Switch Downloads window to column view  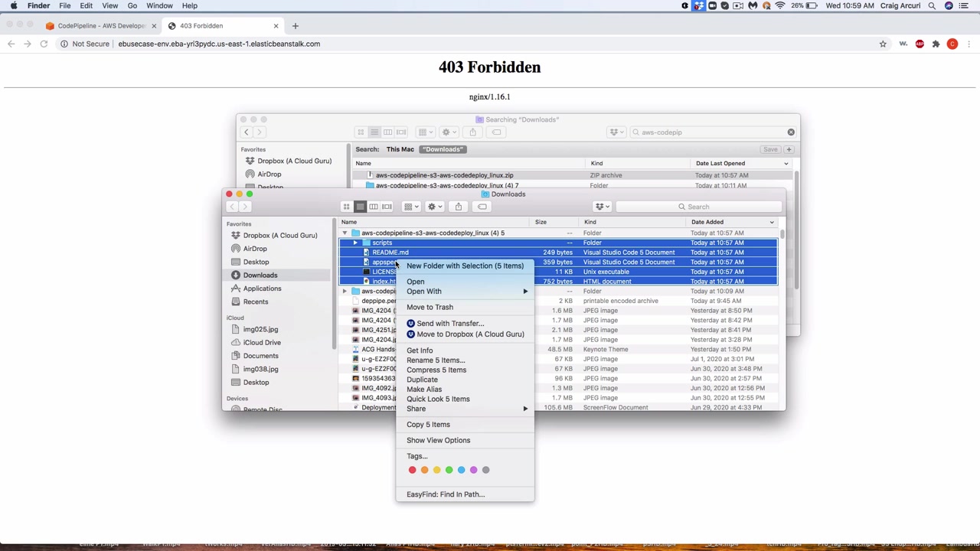pos(374,207)
